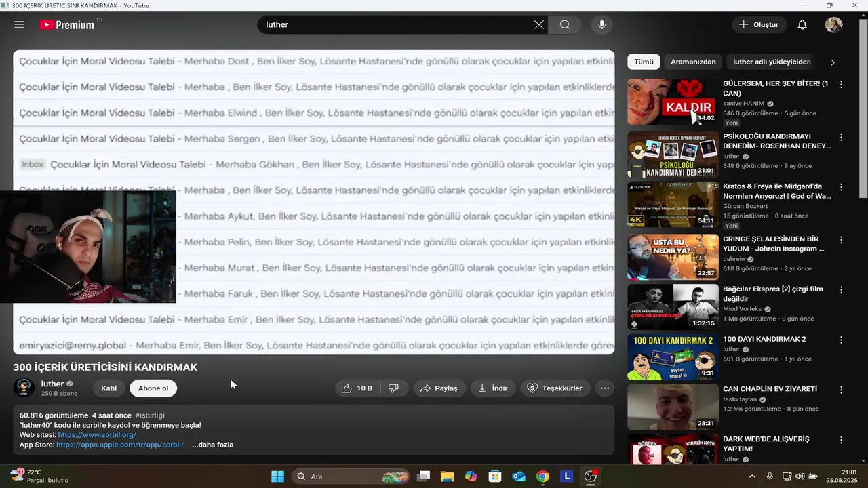Open the #işbirliği hashtag
The width and height of the screenshot is (868, 488).
[150, 415]
